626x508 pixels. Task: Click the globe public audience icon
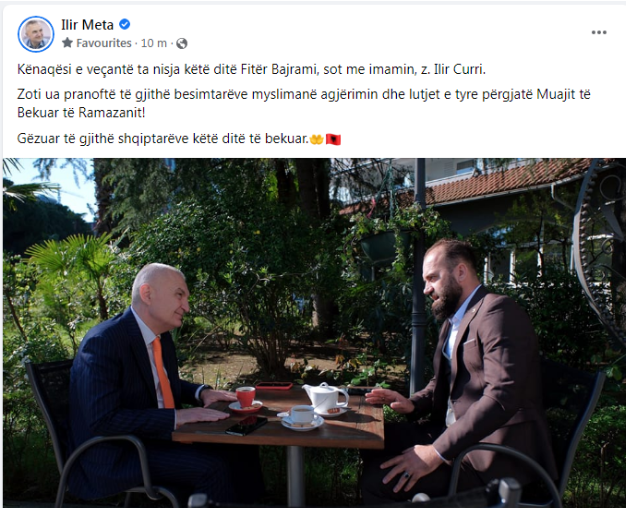click(182, 43)
